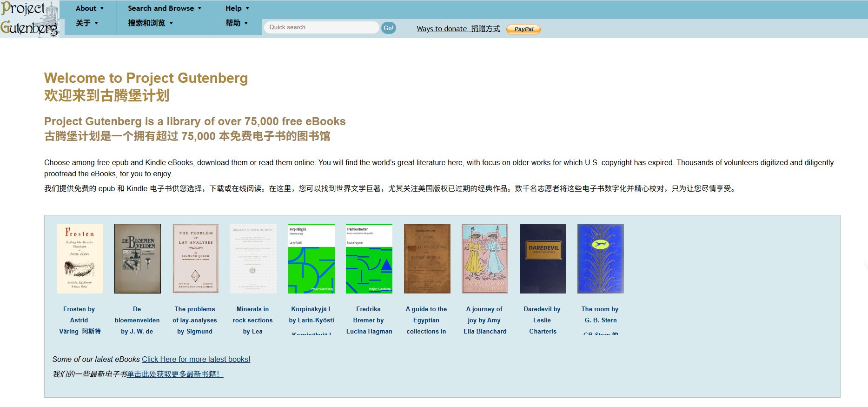Screen dimensions: 868x407
Task: Open the Fredrika Bremer green cover
Action: [x=369, y=259]
